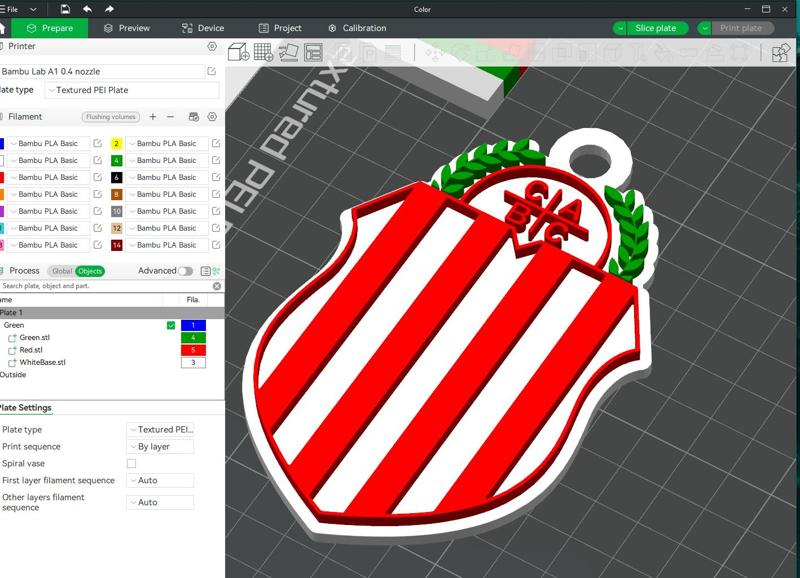Open filament 8 Bambu PLA Basic dropdown
This screenshot has height=578, width=800.
click(167, 194)
